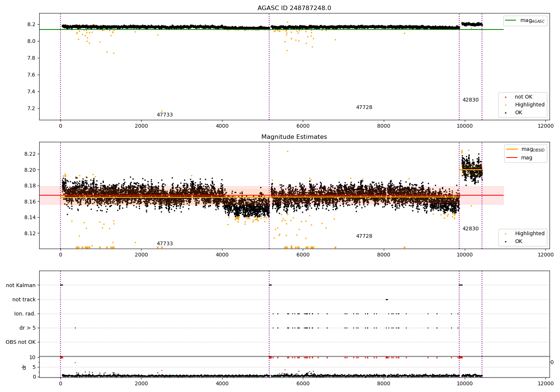Screen dimensions: 560x392
Task: Click the x-axis tick 2000 under the top plot
Action: [141, 126]
